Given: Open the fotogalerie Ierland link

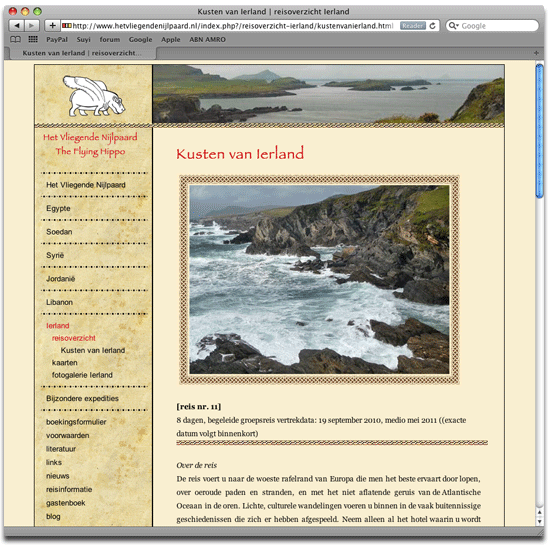Looking at the screenshot, I should coord(82,375).
